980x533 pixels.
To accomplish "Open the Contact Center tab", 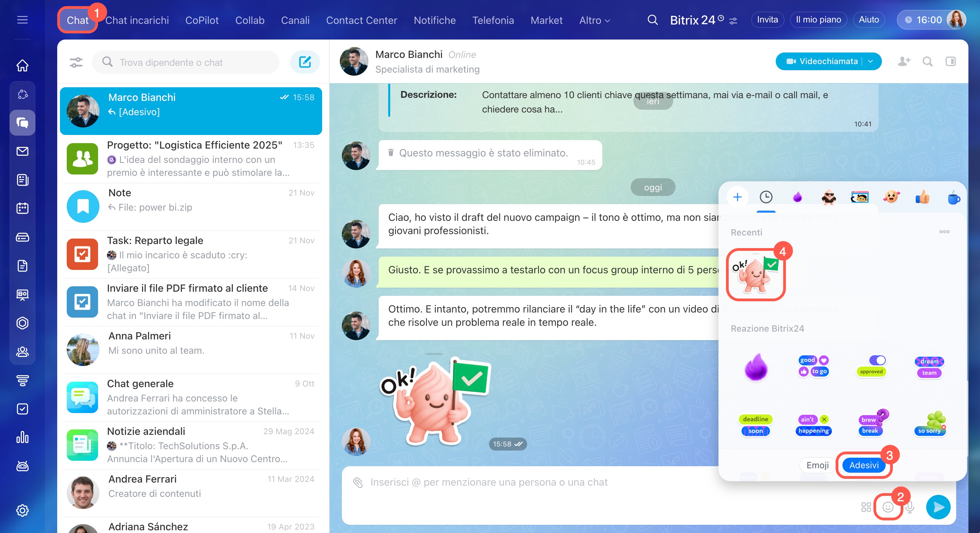I will tap(361, 20).
